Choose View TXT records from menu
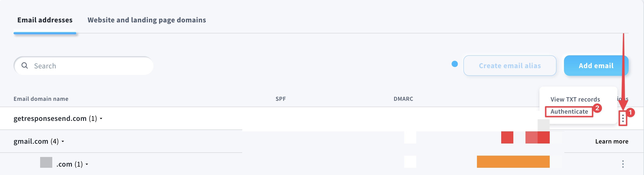Screen dimensions: 644x175 point(575,99)
